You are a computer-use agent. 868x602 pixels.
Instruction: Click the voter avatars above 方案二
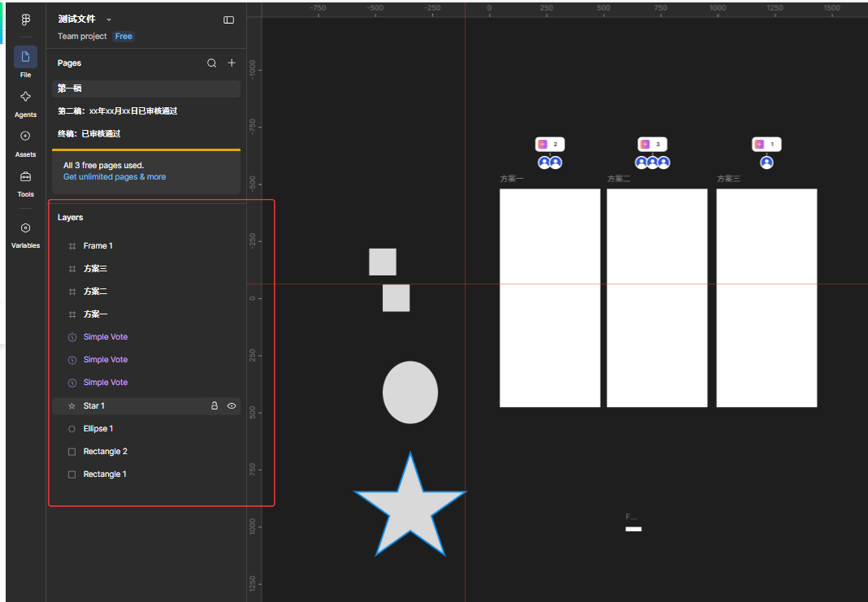(652, 162)
